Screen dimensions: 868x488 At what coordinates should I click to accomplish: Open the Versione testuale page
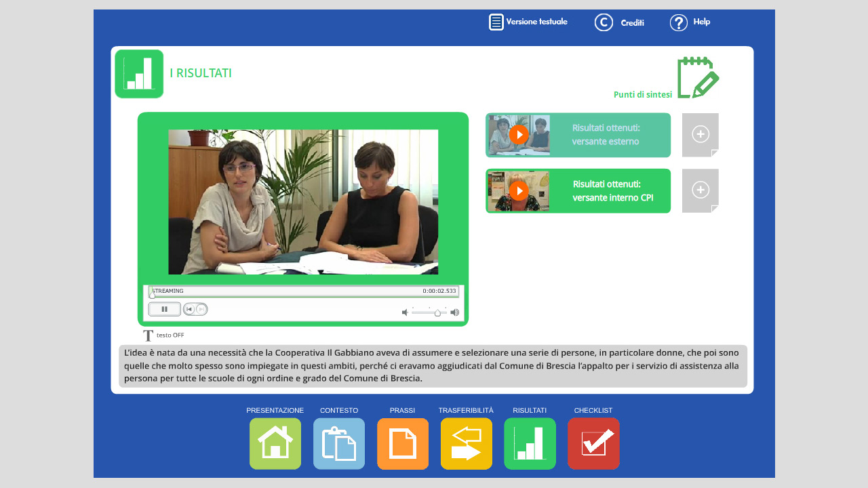coord(528,22)
